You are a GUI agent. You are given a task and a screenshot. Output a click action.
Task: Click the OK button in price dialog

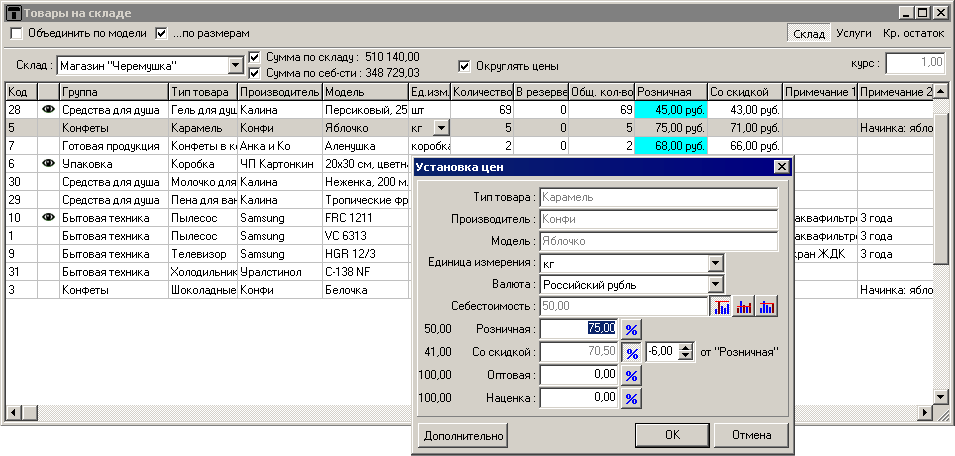(x=672, y=435)
